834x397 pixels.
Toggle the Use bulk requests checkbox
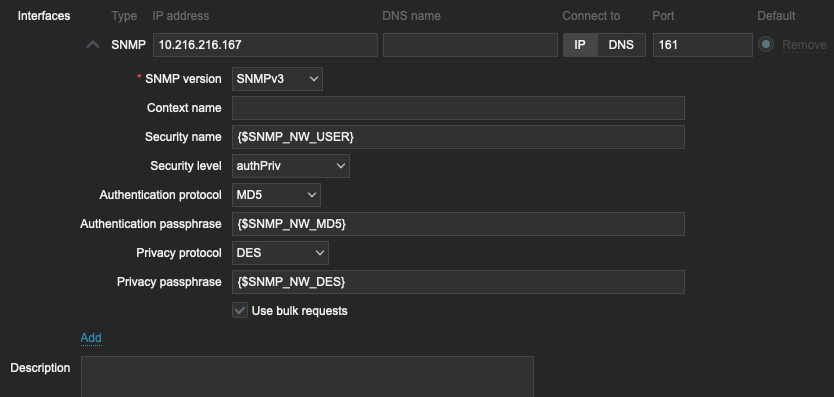tap(240, 310)
